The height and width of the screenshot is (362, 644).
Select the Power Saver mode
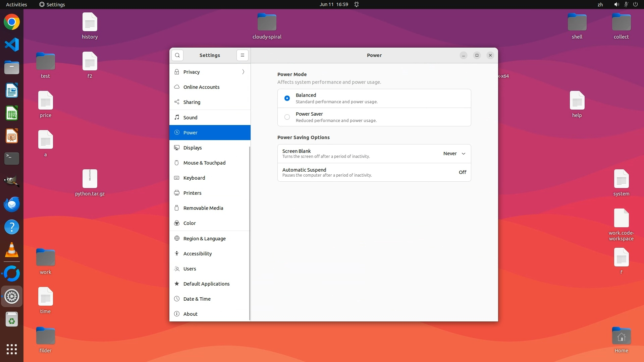click(287, 117)
